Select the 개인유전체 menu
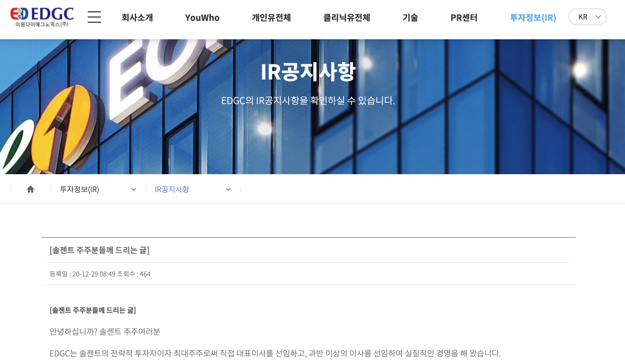The width and height of the screenshot is (625, 364). (272, 18)
